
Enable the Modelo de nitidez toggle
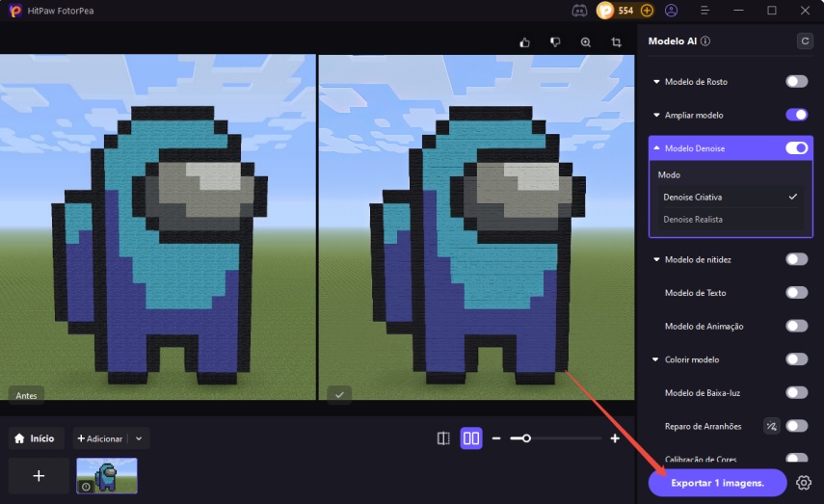(x=797, y=259)
